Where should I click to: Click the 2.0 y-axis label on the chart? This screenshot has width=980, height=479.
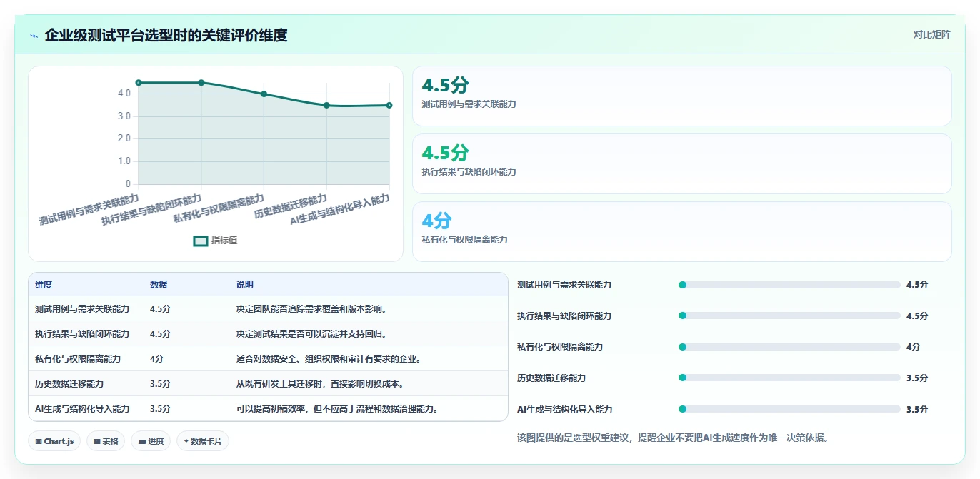click(124, 138)
